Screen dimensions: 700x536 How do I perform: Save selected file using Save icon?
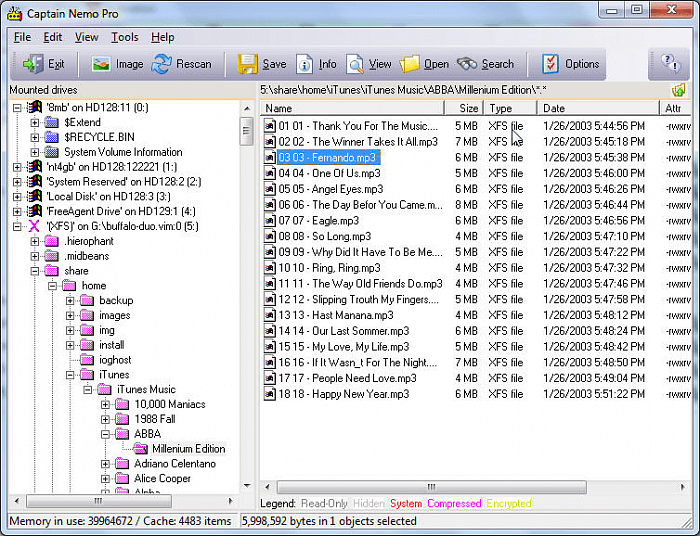click(x=247, y=64)
